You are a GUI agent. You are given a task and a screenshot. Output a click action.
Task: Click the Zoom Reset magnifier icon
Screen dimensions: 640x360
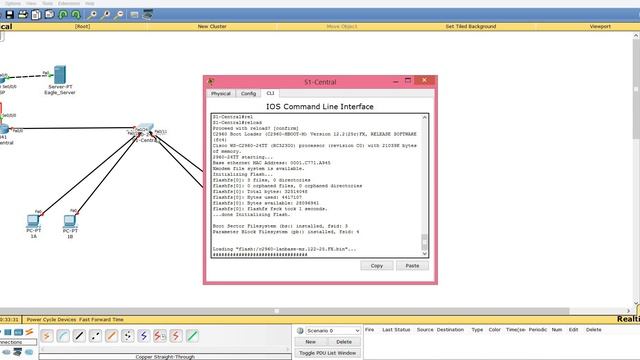(x=105, y=15)
